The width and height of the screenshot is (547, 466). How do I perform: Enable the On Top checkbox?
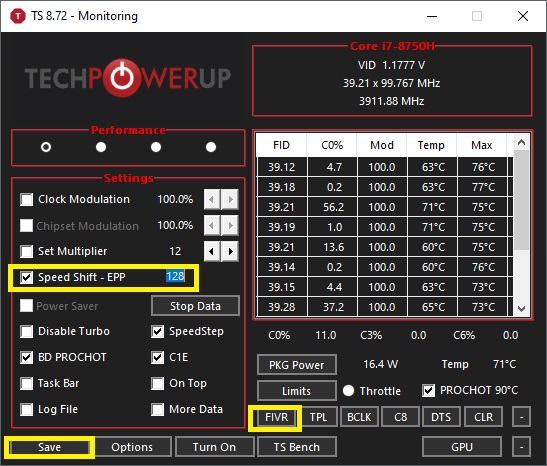pyautogui.click(x=158, y=383)
